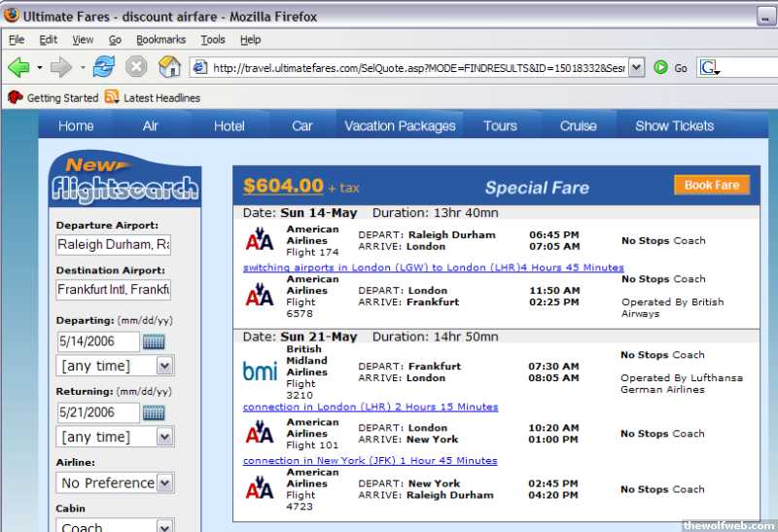
Task: Click the connection in New York (JFK) link
Action: click(370, 460)
